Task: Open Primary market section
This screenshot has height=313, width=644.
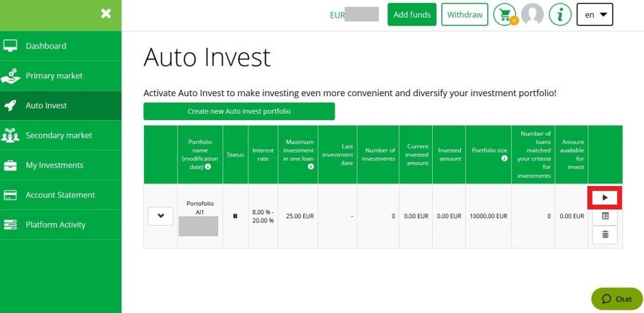Action: tap(53, 75)
